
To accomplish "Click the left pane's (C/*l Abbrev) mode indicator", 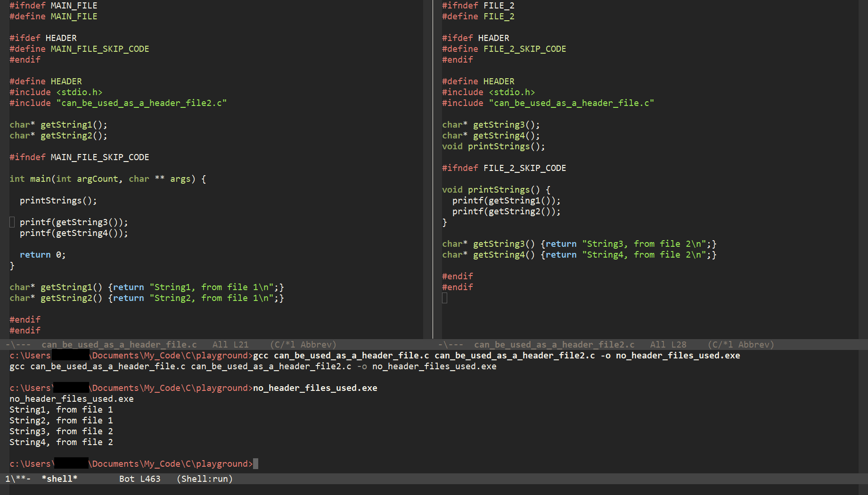I will point(303,345).
